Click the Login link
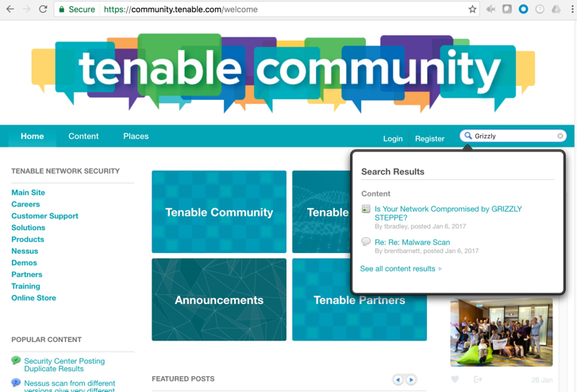The width and height of the screenshot is (577, 392). pyautogui.click(x=393, y=139)
